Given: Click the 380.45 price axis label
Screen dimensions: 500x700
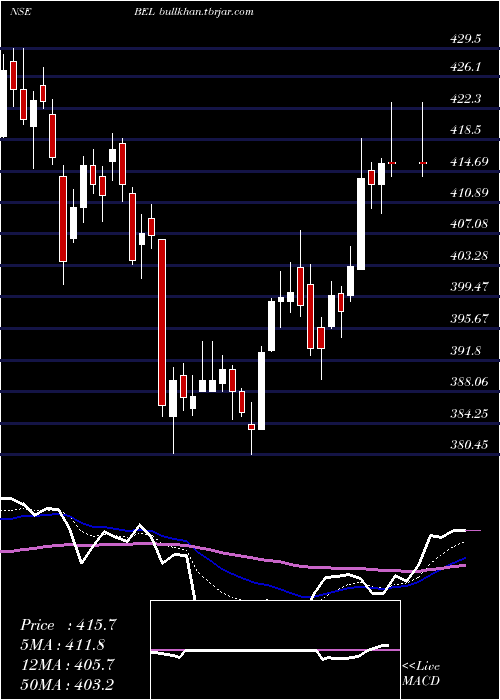Looking at the screenshot, I should click(x=468, y=445).
